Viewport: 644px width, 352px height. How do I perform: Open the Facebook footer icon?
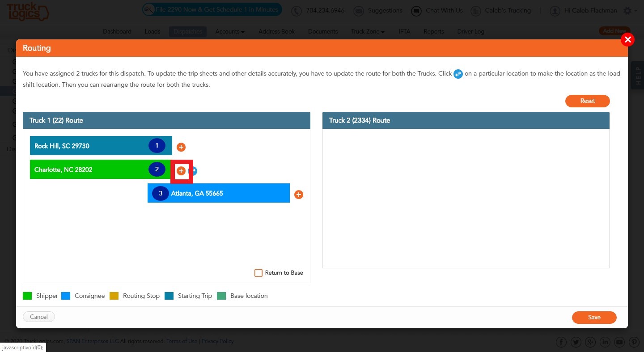561,342
